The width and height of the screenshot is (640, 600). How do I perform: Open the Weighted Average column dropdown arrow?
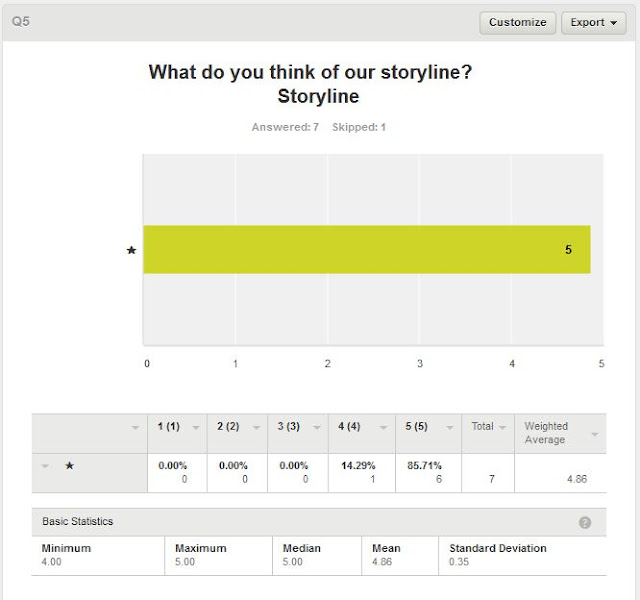point(595,434)
